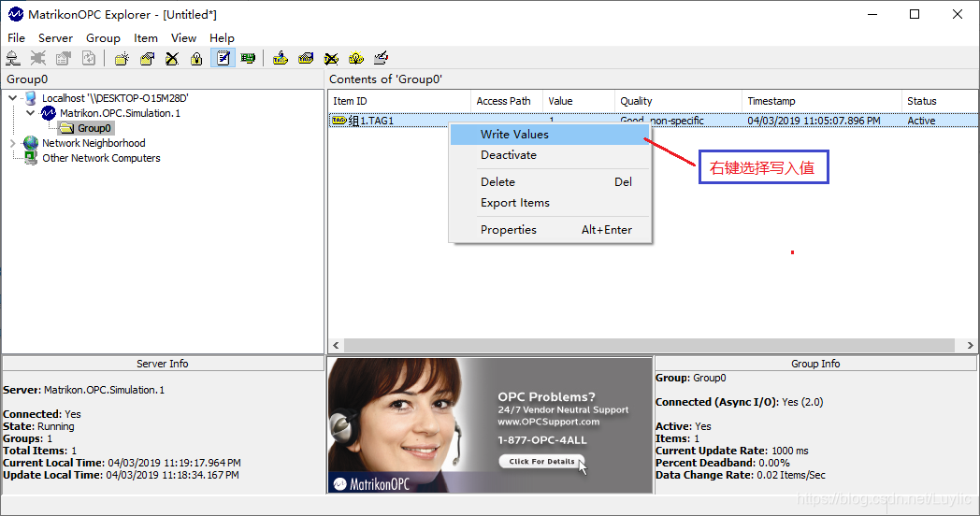Click the Item ID column header
The width and height of the screenshot is (980, 516).
tap(399, 101)
